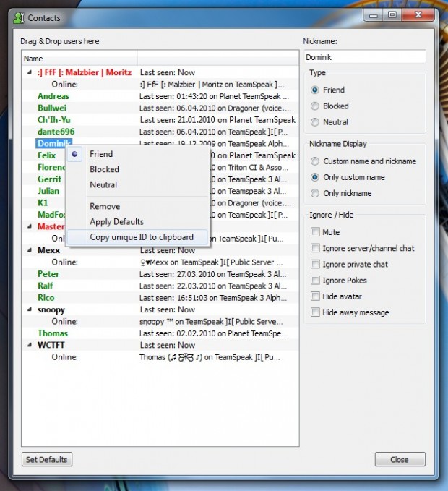448x491 pixels.
Task: Choose Only nickname display option
Action: 315,193
